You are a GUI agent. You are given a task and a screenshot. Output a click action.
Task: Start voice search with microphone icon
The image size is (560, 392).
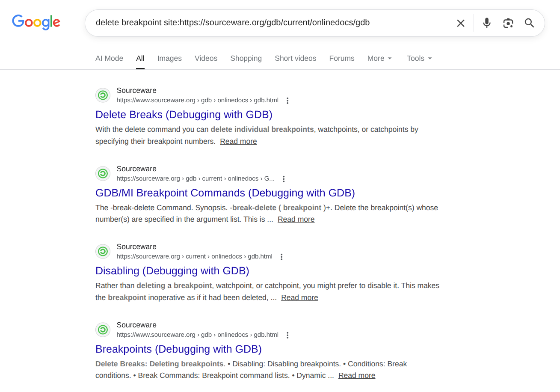[x=486, y=23]
